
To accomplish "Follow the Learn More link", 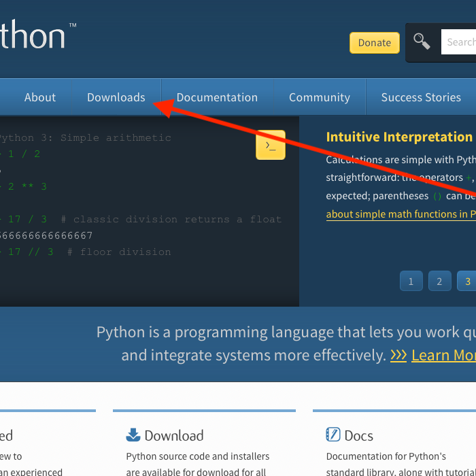I will pyautogui.click(x=443, y=355).
